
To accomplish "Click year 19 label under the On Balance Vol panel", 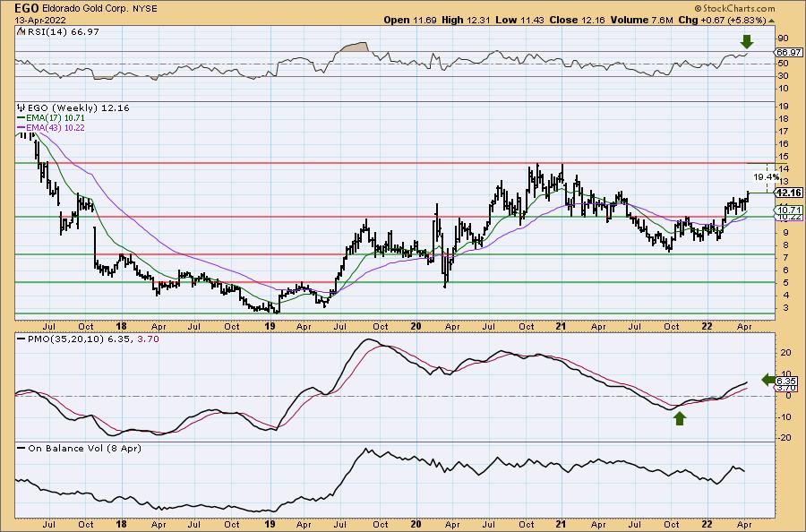I will (x=270, y=524).
